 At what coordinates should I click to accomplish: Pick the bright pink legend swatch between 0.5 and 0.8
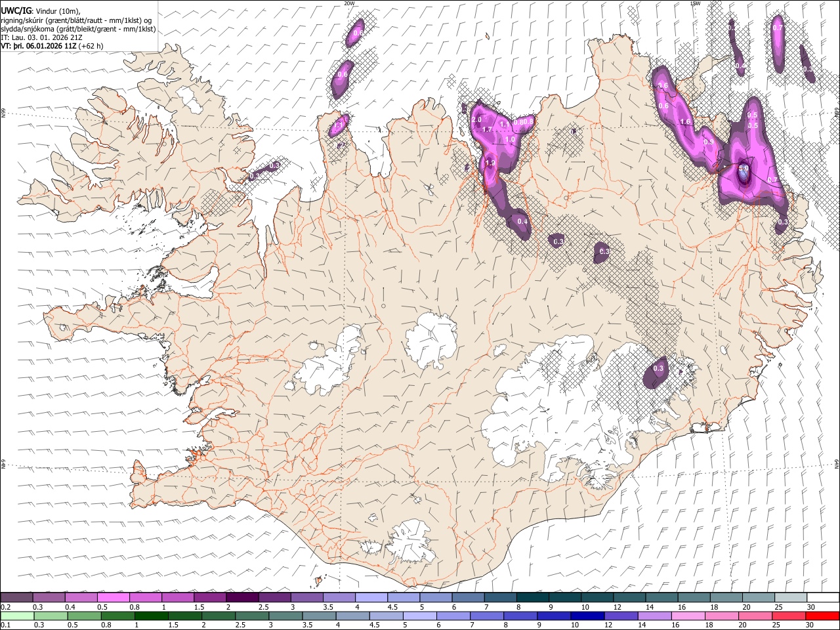[114, 598]
